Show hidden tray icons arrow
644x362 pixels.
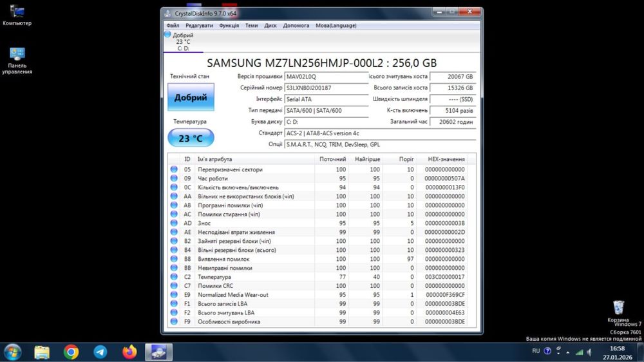(568, 352)
